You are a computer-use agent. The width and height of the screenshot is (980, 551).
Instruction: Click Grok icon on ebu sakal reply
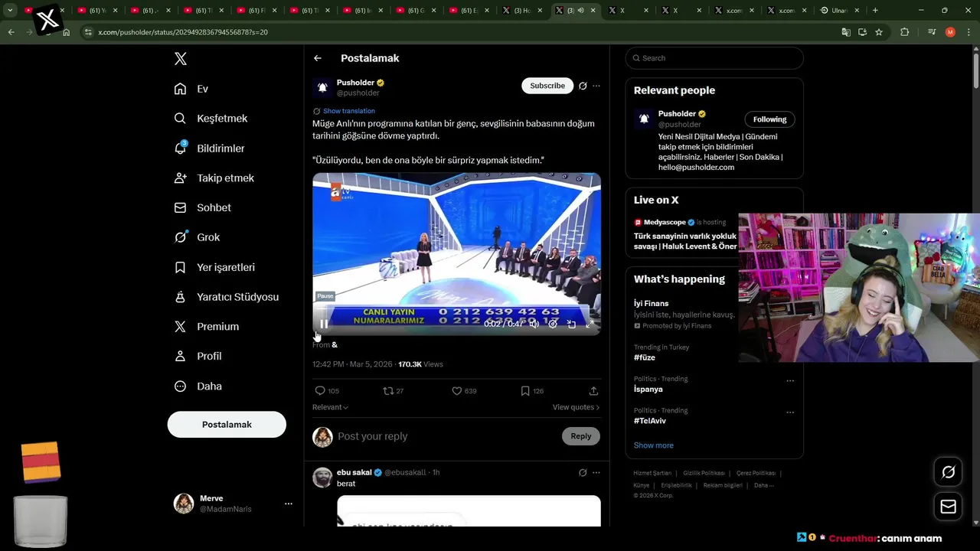pos(583,473)
